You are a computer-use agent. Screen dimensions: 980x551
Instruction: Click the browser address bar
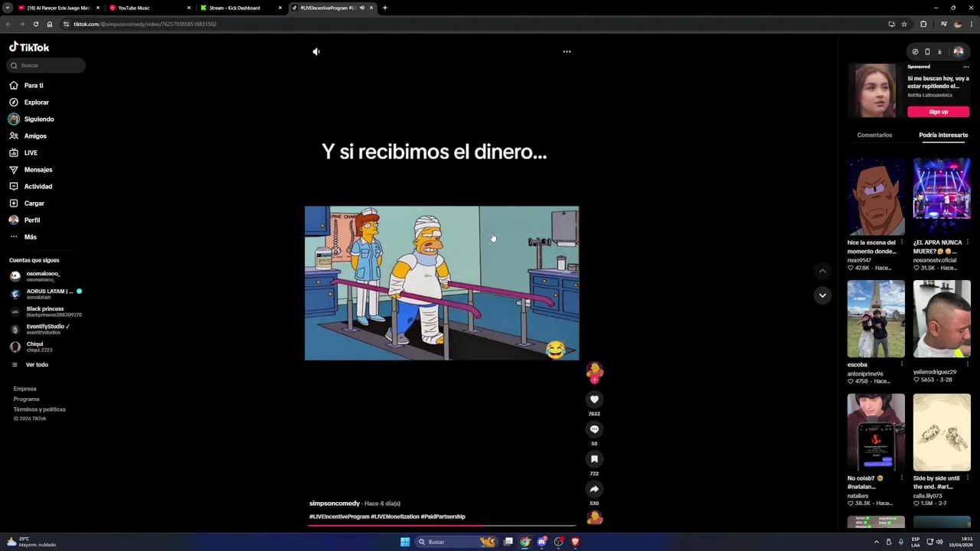tap(475, 24)
